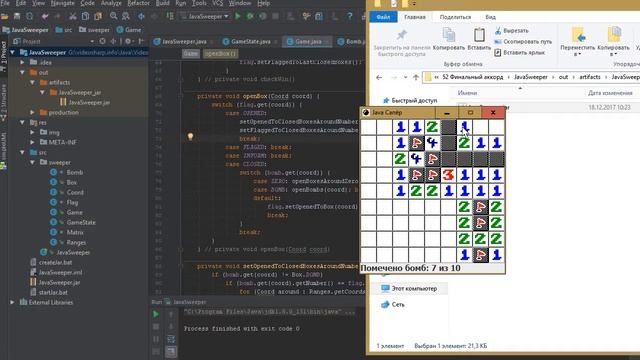Click Скопировать путь in Explorer ribbon
Image resolution: width=640 pixels, height=360 pixels.
coord(523,42)
